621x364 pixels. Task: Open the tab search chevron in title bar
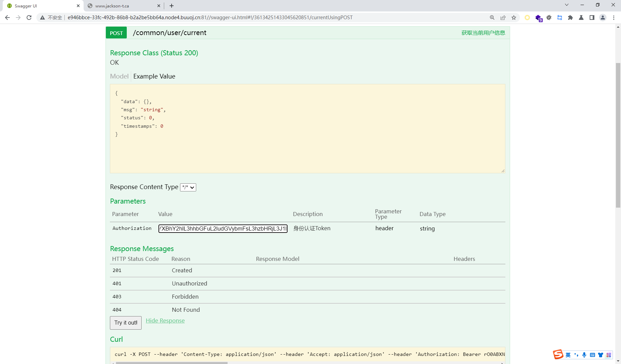click(567, 5)
